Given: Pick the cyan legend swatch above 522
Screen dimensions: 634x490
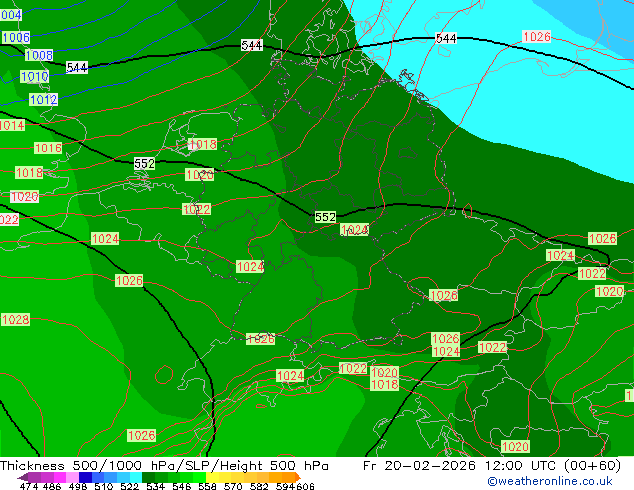Looking at the screenshot, I should (136, 477).
